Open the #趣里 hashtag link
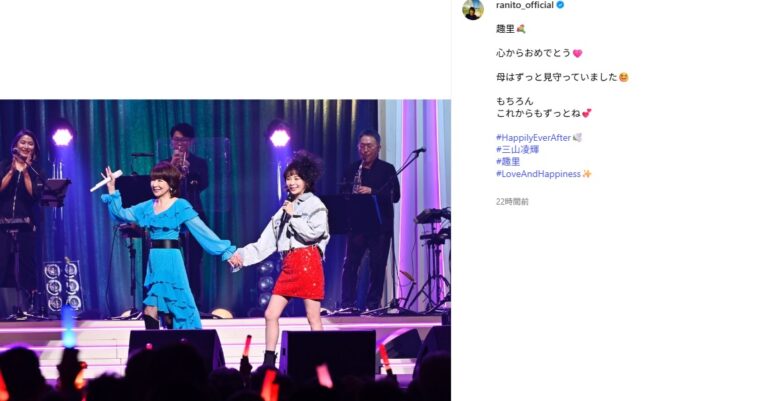This screenshot has width=780, height=401. point(508,162)
